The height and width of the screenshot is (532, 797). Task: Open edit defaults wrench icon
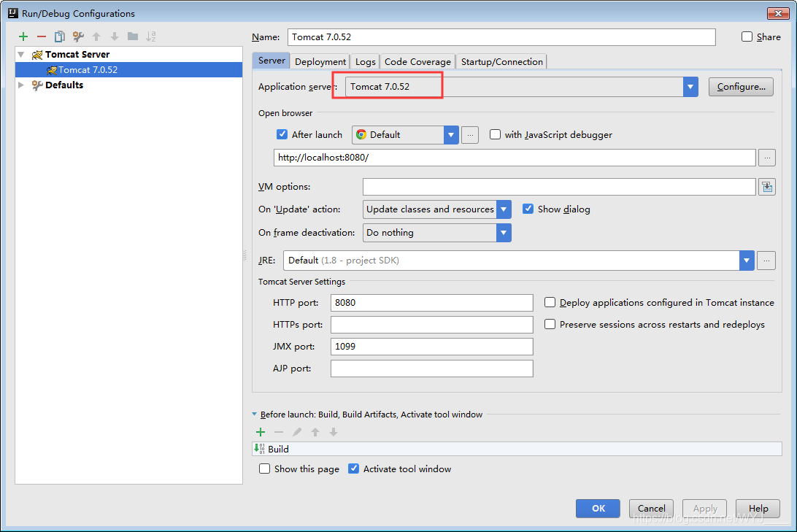(78, 36)
